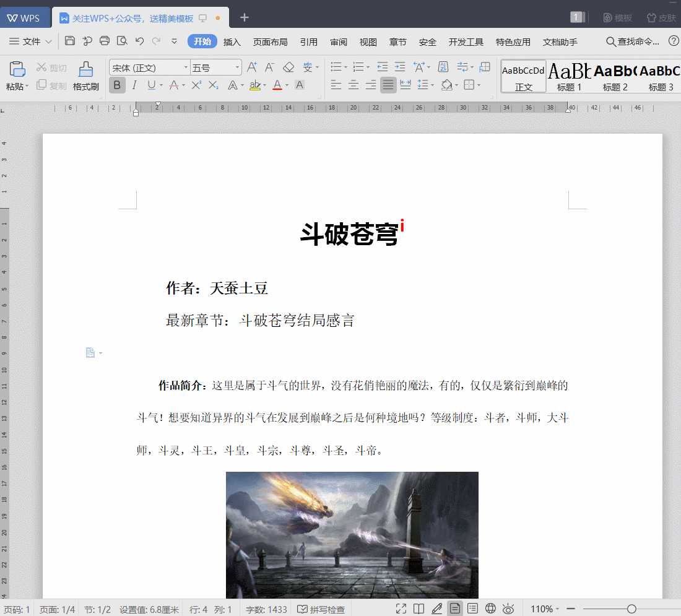This screenshot has width=681, height=616.
Task: Open quick access toolbar customize arrow
Action: click(x=174, y=41)
